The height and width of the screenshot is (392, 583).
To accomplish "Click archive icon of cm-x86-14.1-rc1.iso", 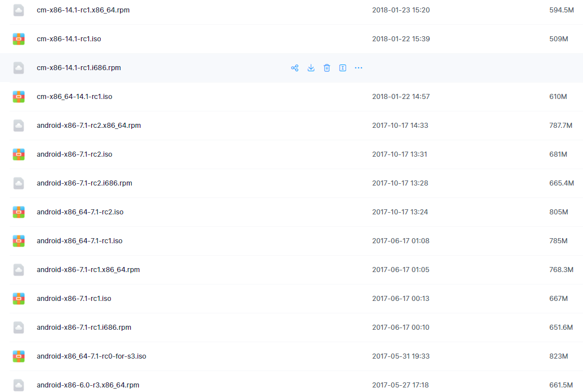I will tap(19, 39).
